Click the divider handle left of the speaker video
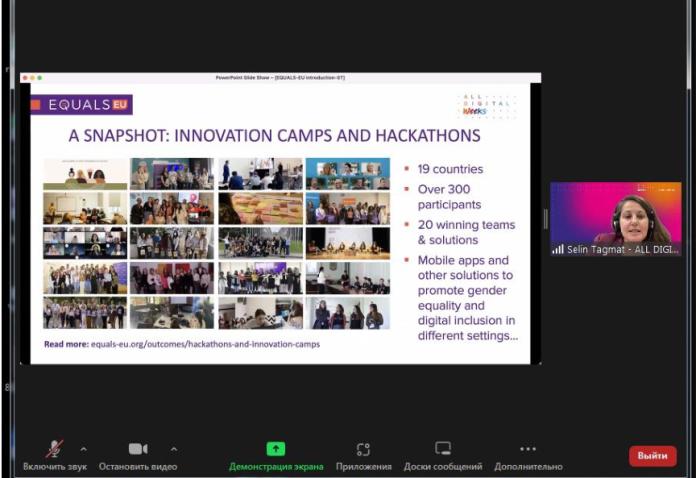Screen dimensions: 700x478 pyautogui.click(x=545, y=218)
